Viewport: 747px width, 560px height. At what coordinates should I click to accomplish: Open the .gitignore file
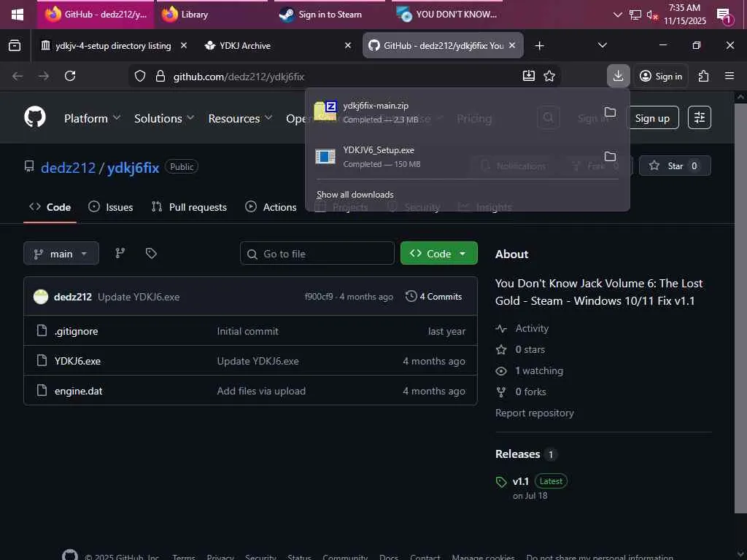click(x=76, y=331)
